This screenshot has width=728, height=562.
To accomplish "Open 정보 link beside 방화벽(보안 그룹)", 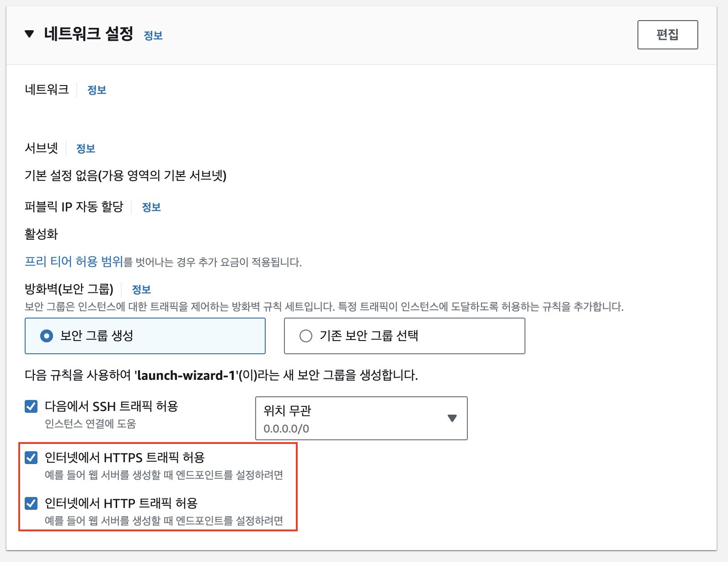I will point(141,290).
